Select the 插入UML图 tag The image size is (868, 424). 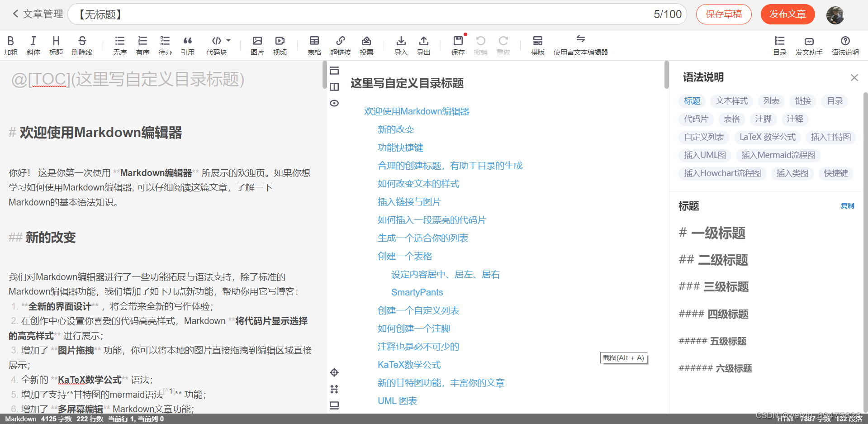click(705, 155)
